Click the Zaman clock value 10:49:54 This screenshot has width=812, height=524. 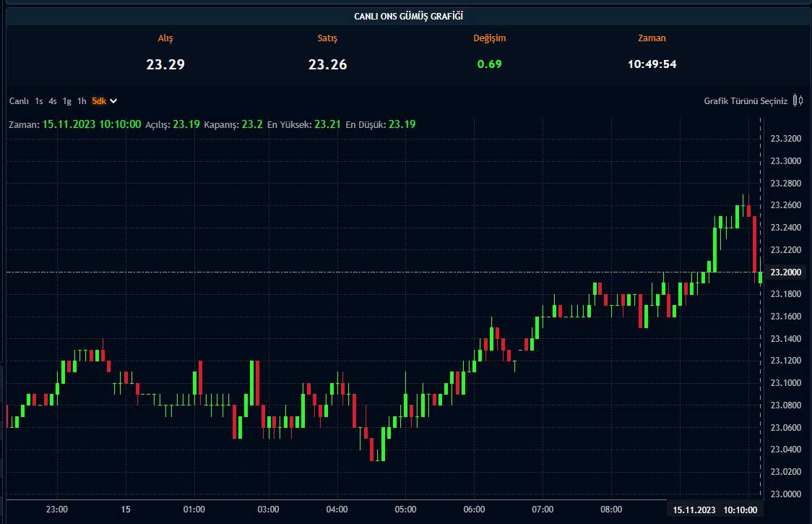[652, 64]
